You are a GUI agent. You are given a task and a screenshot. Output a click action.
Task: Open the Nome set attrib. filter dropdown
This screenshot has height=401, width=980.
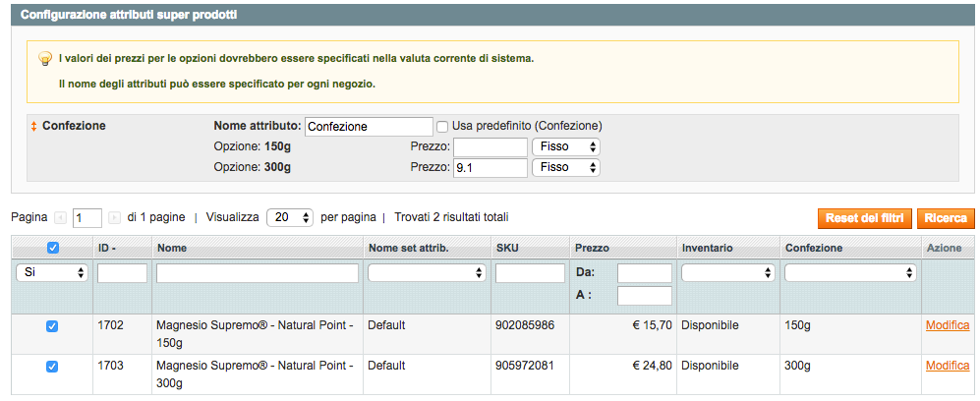coord(427,273)
